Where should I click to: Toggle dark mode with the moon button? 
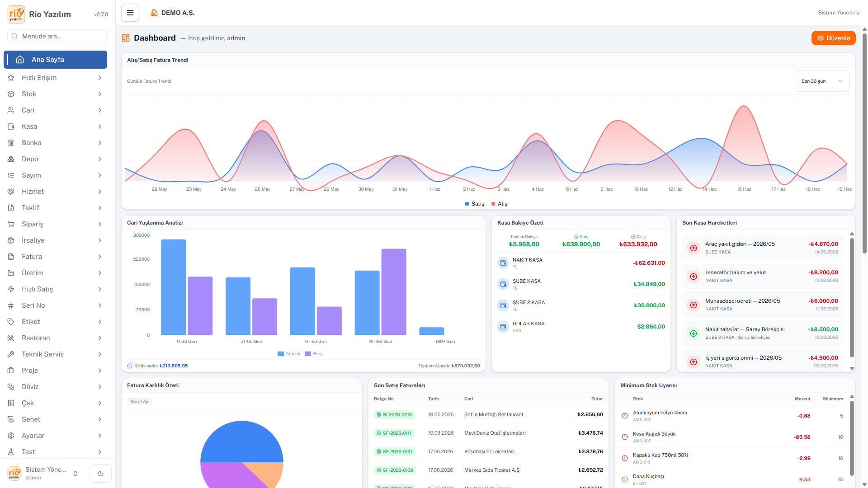101,474
